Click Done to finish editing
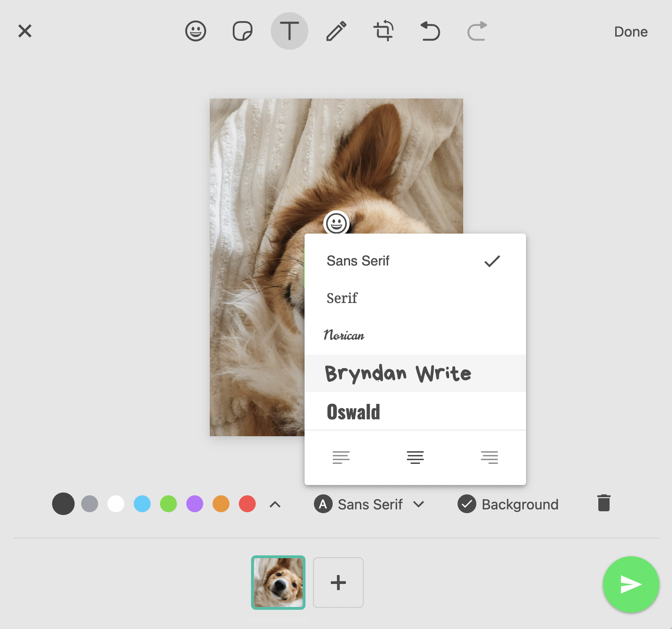672x629 pixels. tap(631, 31)
